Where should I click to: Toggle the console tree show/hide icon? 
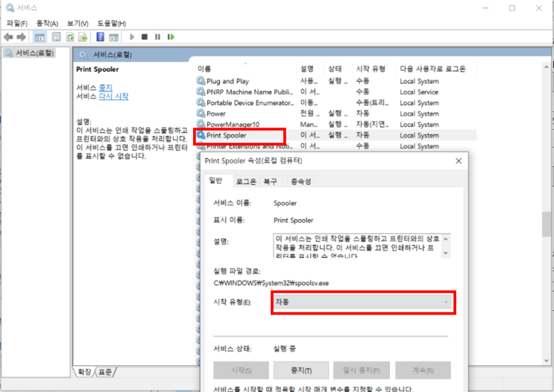pos(40,37)
